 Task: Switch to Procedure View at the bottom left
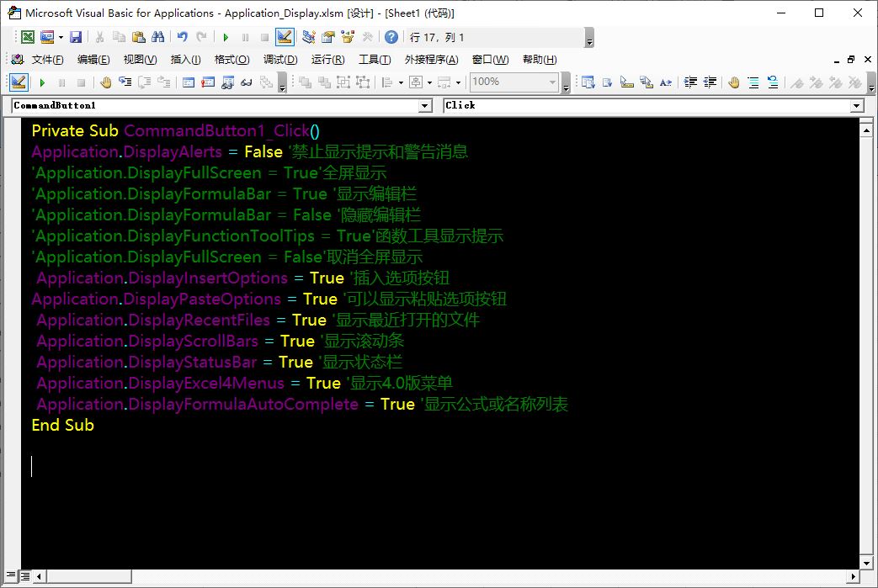pos(11,575)
